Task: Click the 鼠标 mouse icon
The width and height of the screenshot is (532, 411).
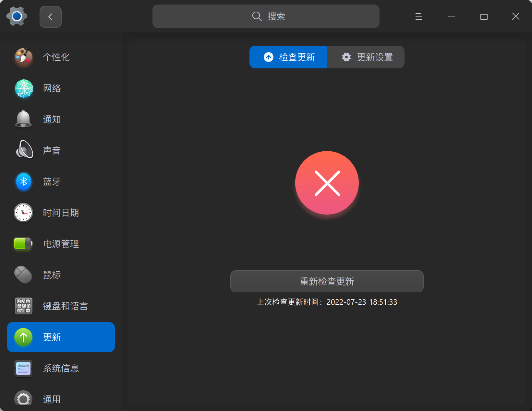Action: point(23,275)
